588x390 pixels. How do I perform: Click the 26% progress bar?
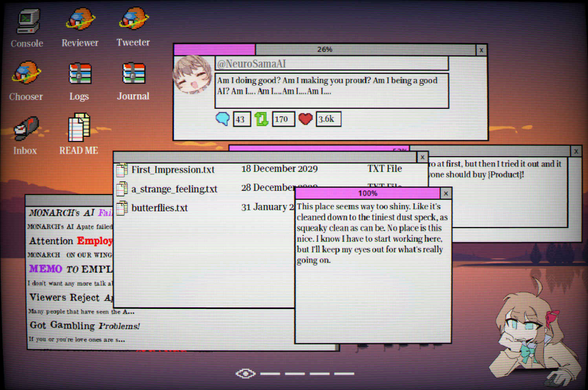[324, 49]
